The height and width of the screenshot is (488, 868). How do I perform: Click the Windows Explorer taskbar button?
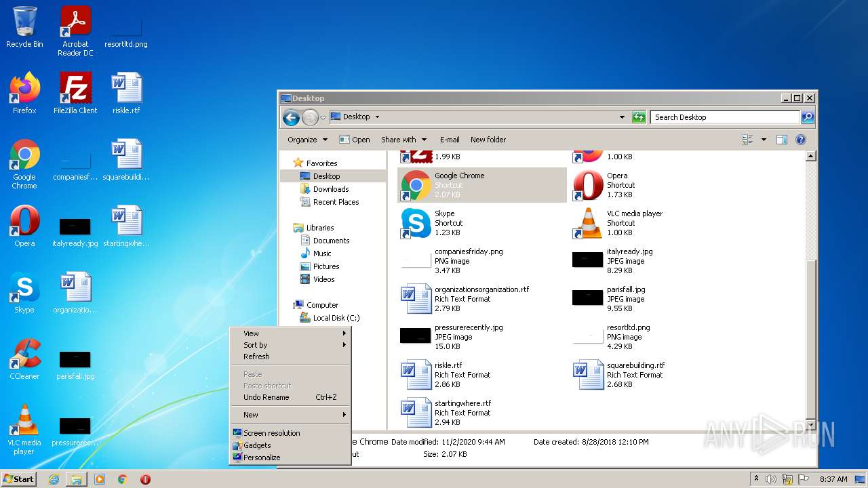coord(77,479)
